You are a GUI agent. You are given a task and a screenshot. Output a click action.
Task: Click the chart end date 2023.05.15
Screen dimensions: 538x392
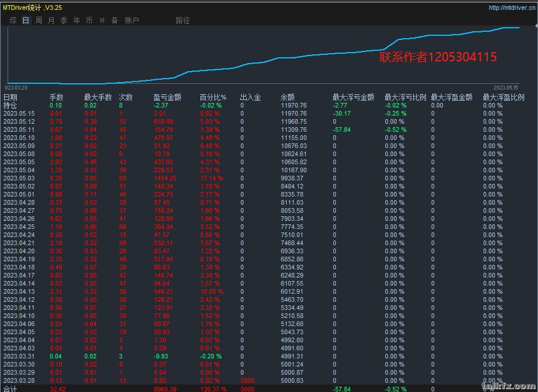(x=506, y=87)
